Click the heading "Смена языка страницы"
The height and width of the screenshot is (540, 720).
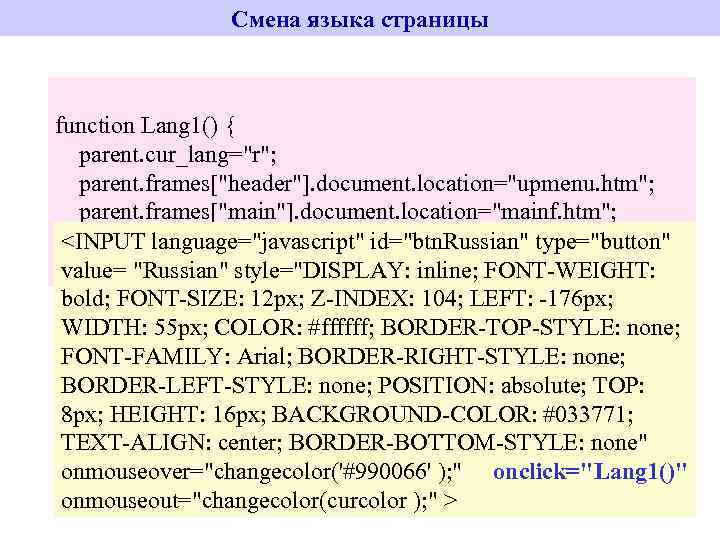(360, 20)
